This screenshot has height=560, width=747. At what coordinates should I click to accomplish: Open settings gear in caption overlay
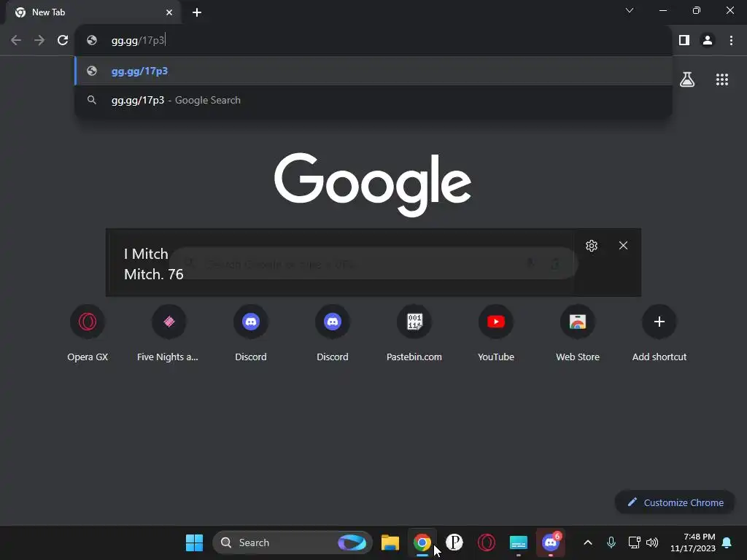pyautogui.click(x=592, y=246)
